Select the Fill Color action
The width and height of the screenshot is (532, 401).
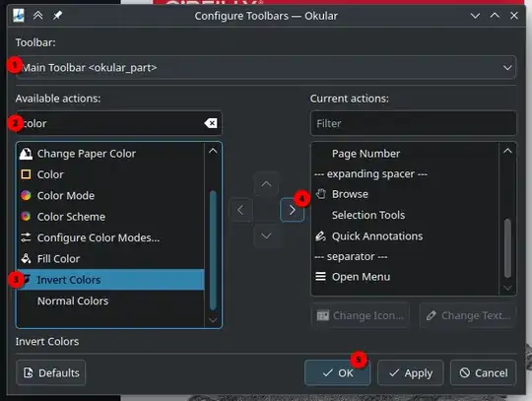(x=110, y=259)
